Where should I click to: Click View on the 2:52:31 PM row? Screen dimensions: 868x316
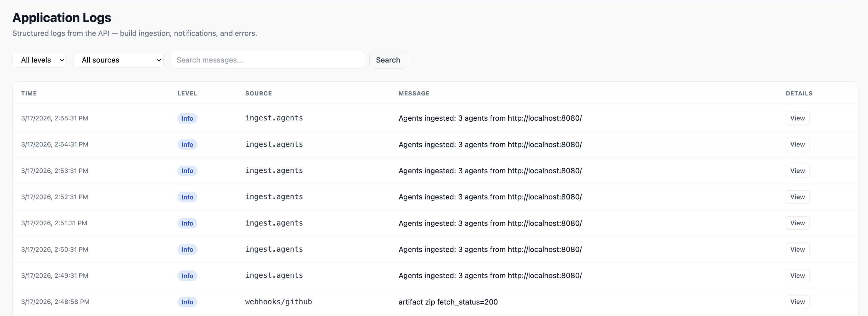pos(797,197)
